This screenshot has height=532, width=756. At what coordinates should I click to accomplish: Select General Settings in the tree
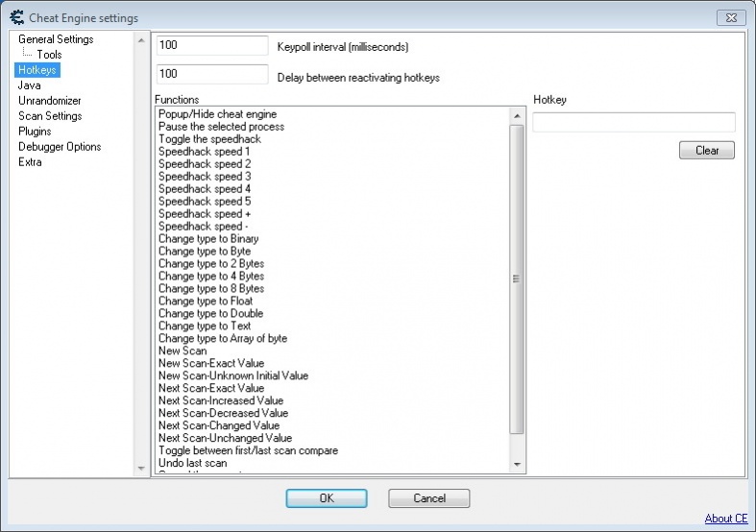pyautogui.click(x=56, y=39)
